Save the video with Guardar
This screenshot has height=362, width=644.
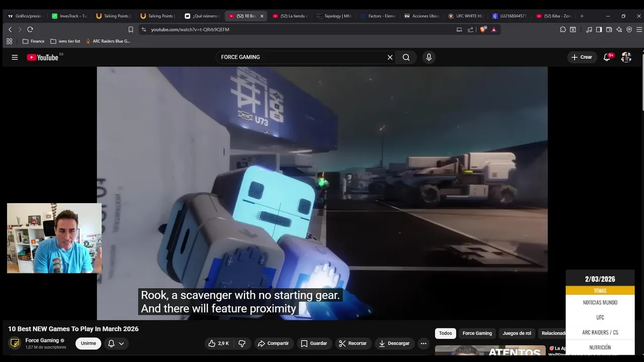[314, 343]
